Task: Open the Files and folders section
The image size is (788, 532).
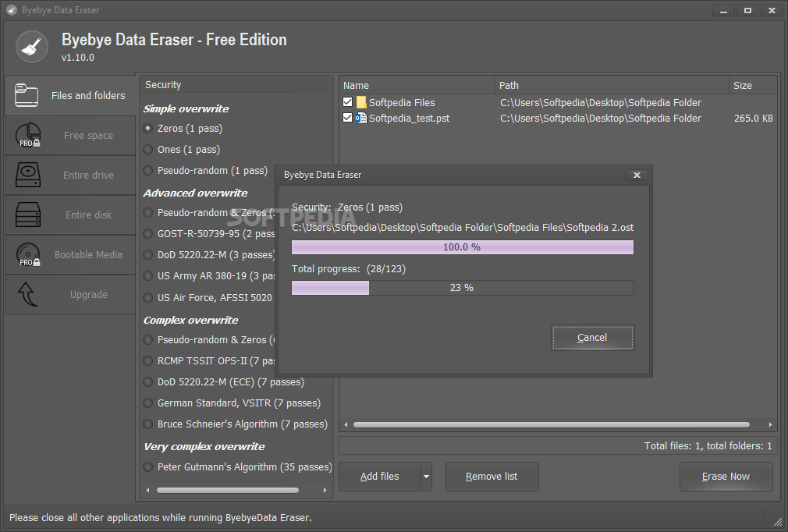Action: coord(70,95)
